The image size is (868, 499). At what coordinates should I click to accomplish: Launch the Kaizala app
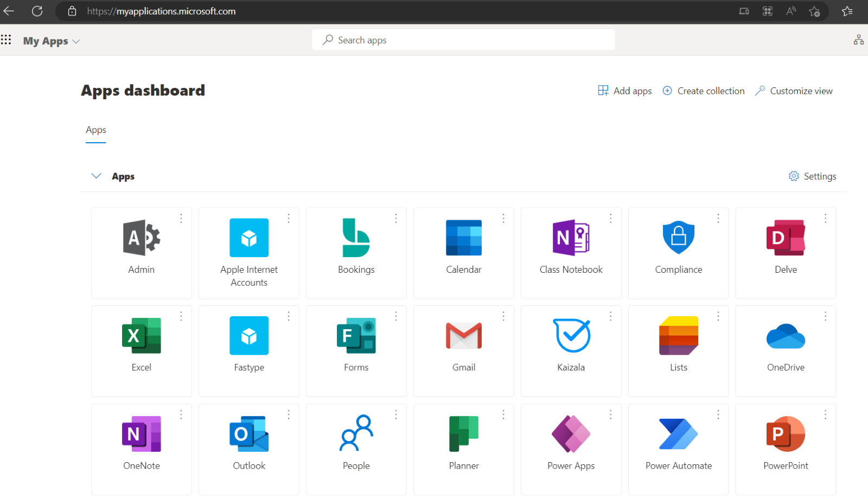point(571,336)
